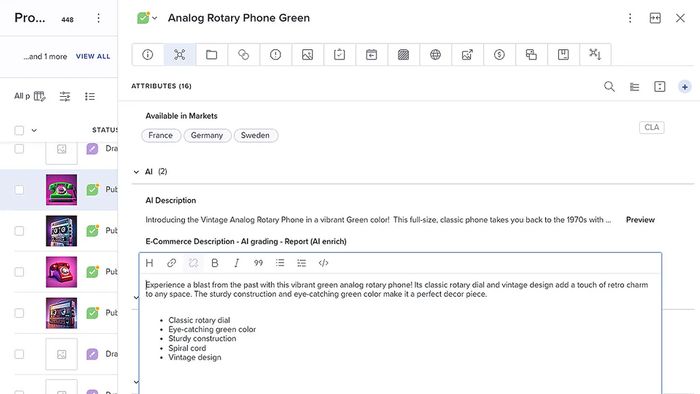
Task: Tick the select-all checkbox in list header
Action: tap(19, 130)
